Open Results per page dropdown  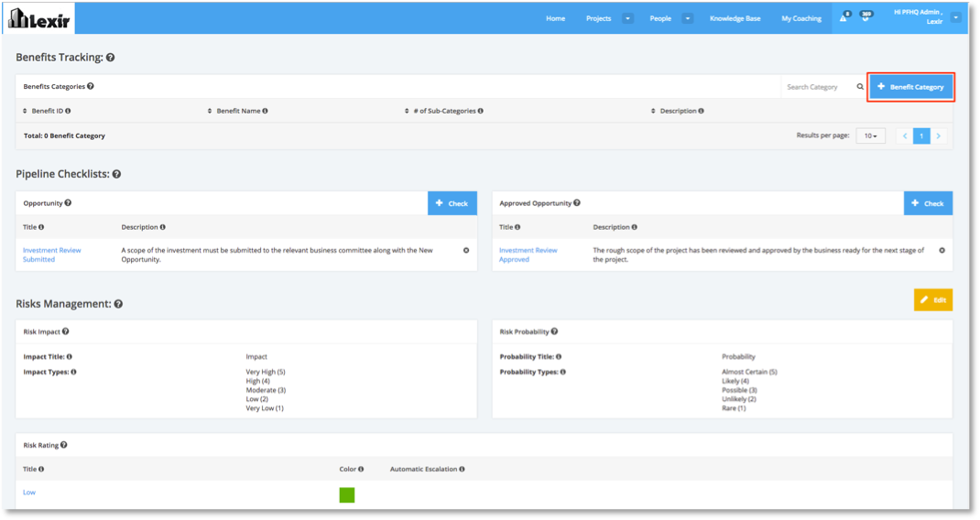coord(871,135)
